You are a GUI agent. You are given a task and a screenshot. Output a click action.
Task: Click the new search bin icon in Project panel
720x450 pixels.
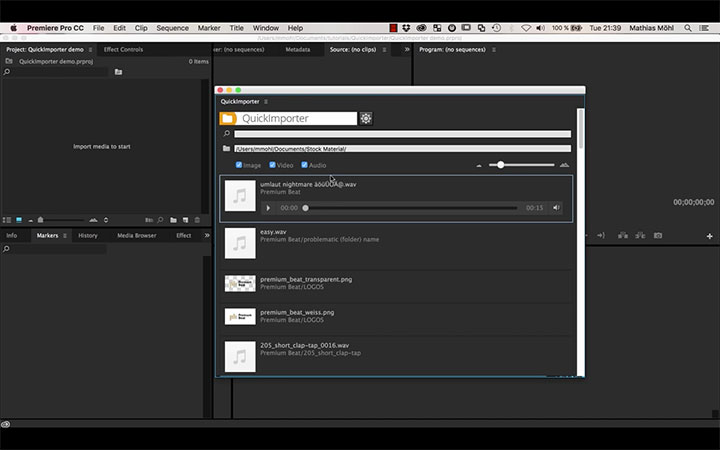(118, 72)
